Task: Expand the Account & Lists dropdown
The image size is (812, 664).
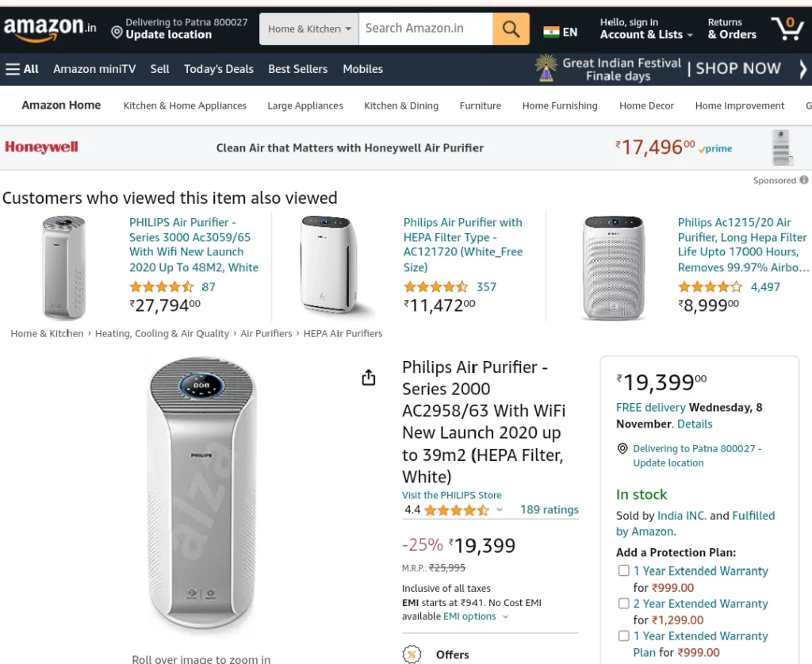Action: pyautogui.click(x=646, y=29)
